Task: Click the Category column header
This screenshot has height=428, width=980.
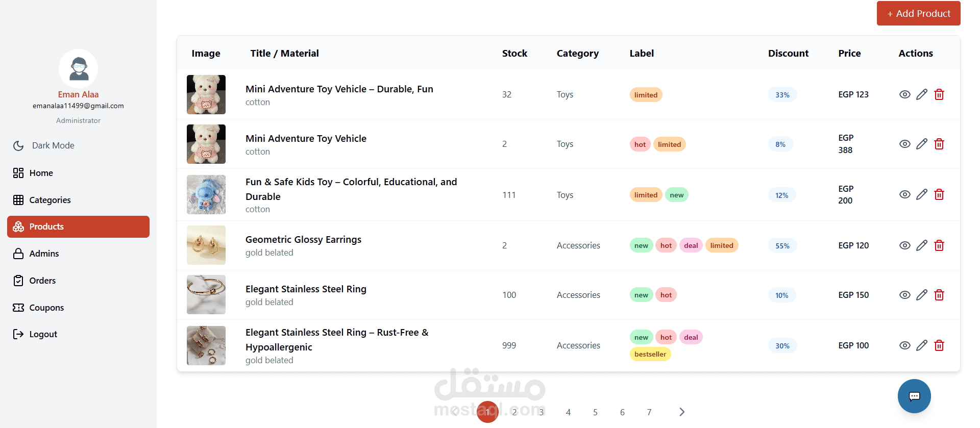Action: click(x=577, y=53)
